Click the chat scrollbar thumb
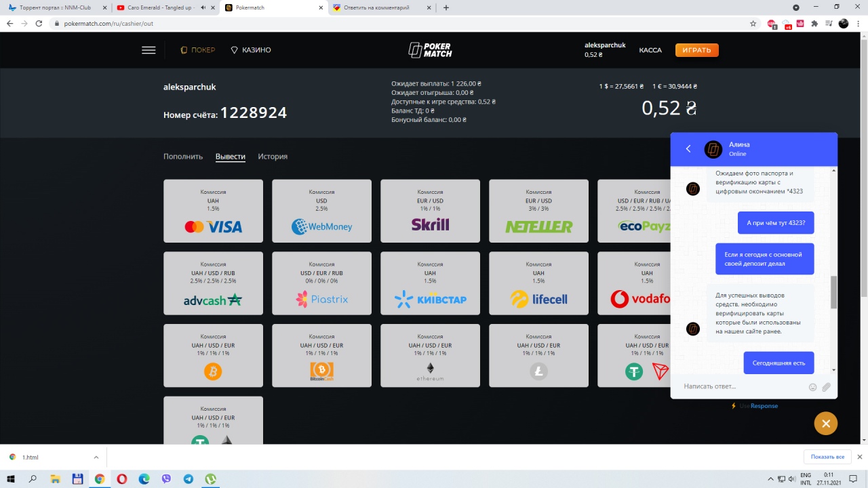Screen dimensions: 868x488 833,292
